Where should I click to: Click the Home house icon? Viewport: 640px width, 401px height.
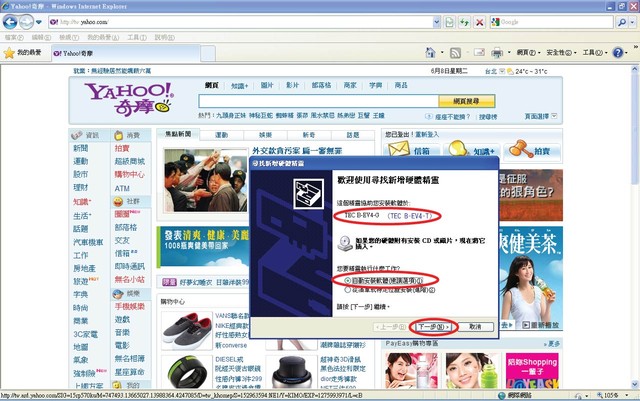point(430,52)
